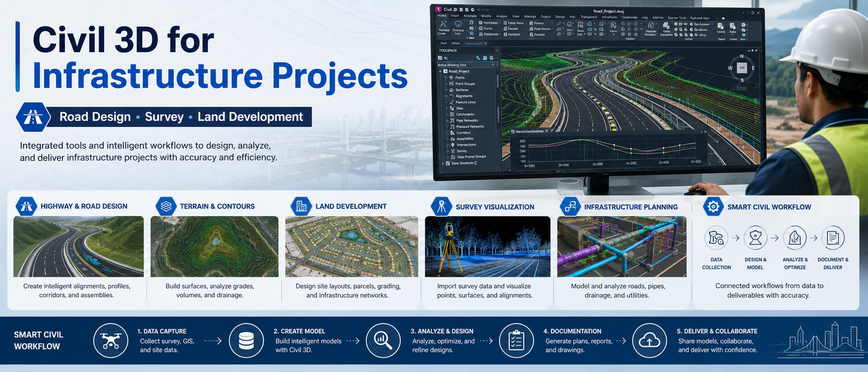
Task: Select Alignments in the Toolspace tree
Action: 464,96
